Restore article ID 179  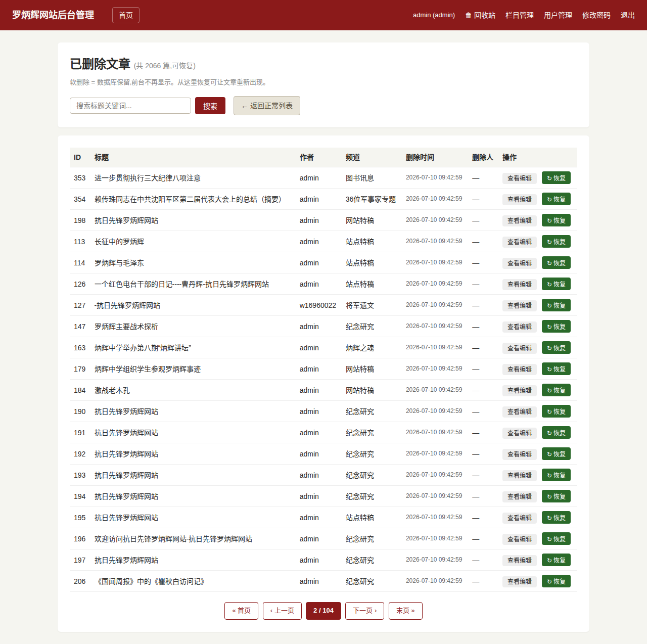pyautogui.click(x=556, y=369)
